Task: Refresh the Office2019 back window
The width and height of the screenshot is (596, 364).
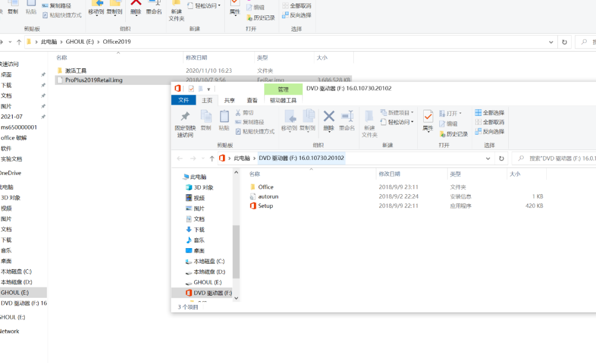Action: [x=565, y=42]
